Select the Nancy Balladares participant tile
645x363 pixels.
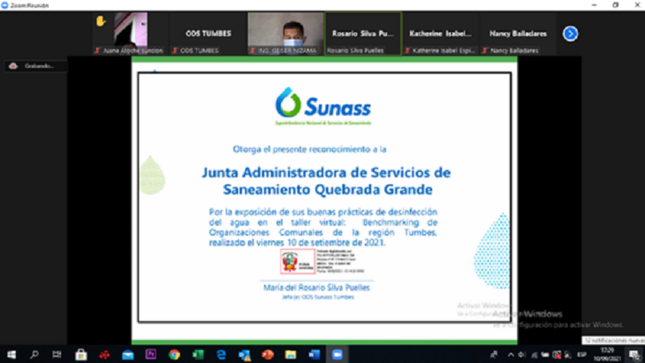click(518, 34)
